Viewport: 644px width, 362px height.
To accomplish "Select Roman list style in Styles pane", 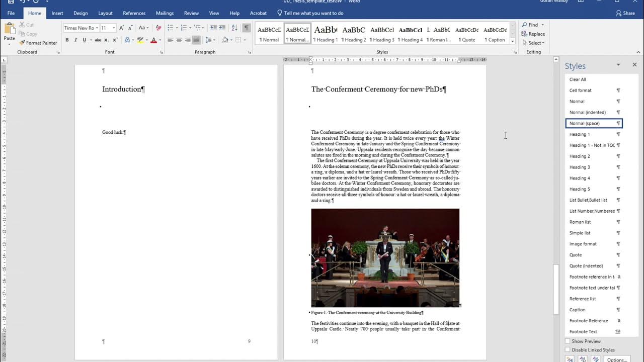I will (594, 222).
